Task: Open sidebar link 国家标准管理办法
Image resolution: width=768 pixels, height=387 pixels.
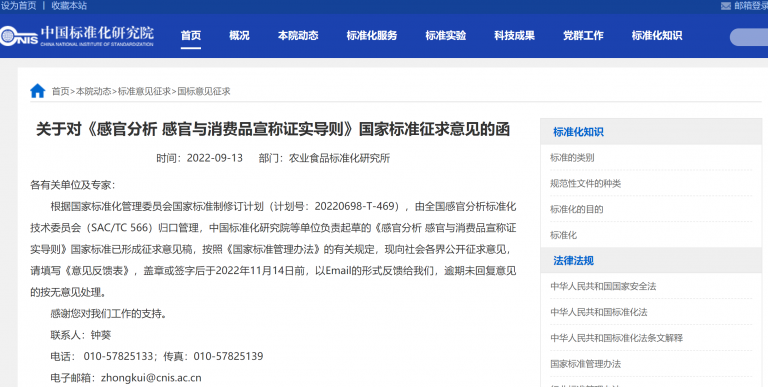Action: [x=585, y=364]
